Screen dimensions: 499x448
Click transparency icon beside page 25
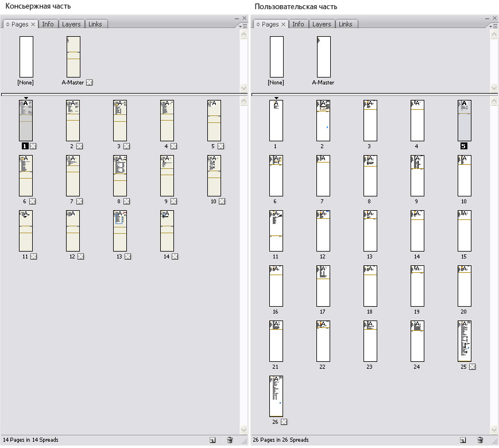[473, 366]
